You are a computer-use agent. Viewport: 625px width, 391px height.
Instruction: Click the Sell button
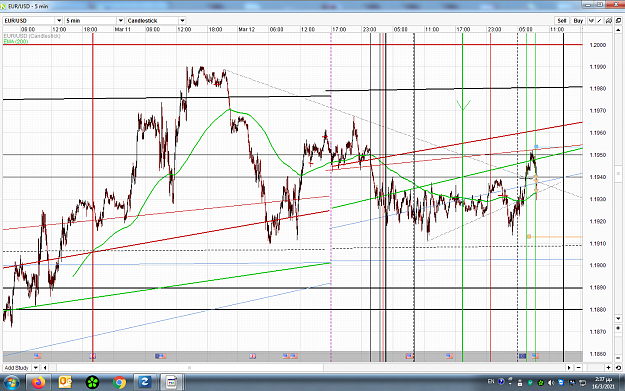click(562, 21)
